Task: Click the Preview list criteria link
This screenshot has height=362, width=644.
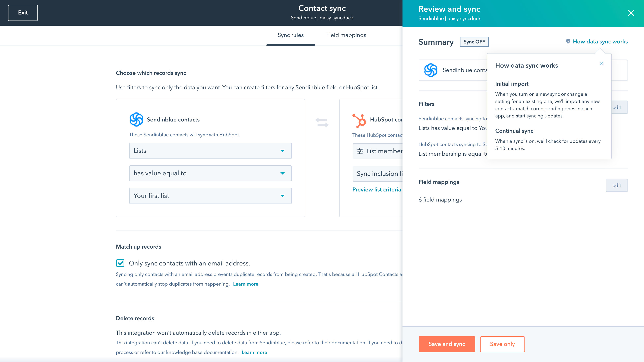Action: 377,190
